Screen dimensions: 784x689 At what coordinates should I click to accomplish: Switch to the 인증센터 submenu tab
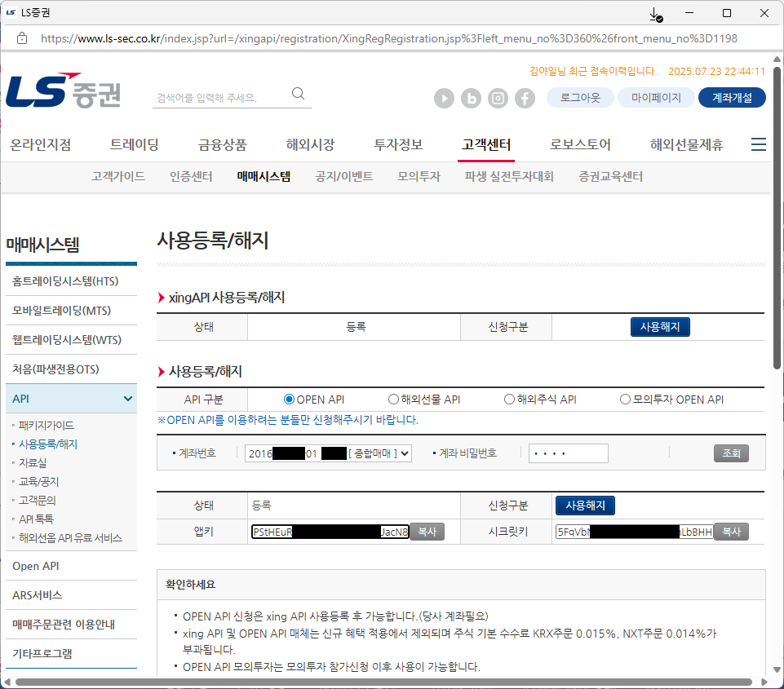click(x=191, y=176)
